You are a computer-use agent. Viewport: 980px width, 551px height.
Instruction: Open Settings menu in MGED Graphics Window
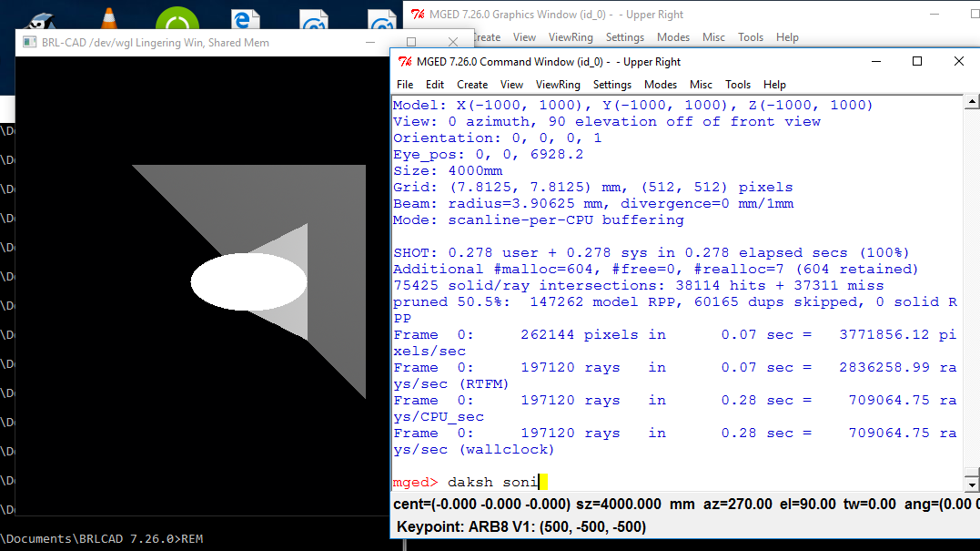tap(625, 37)
